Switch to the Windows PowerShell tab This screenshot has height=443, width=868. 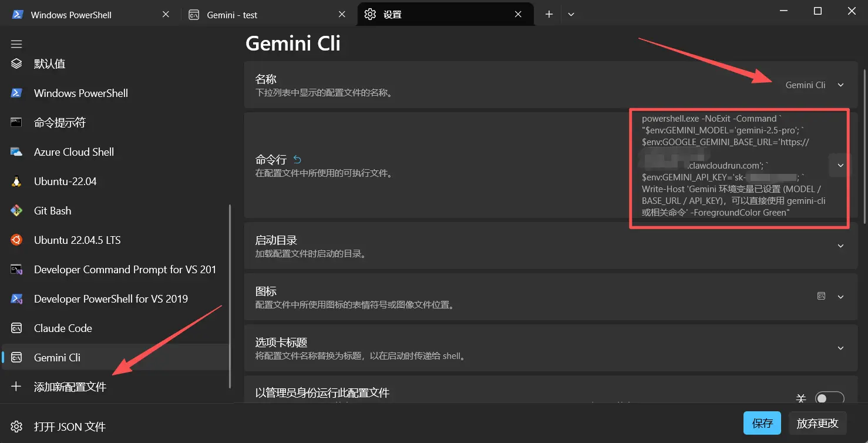(71, 15)
